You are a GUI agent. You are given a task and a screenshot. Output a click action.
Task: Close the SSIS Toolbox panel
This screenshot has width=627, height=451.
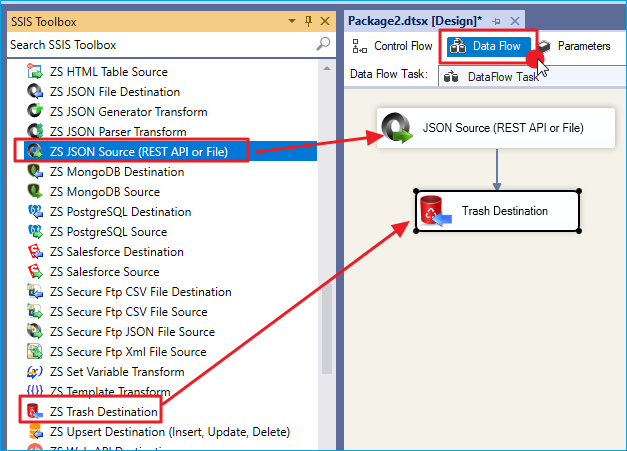(x=323, y=21)
